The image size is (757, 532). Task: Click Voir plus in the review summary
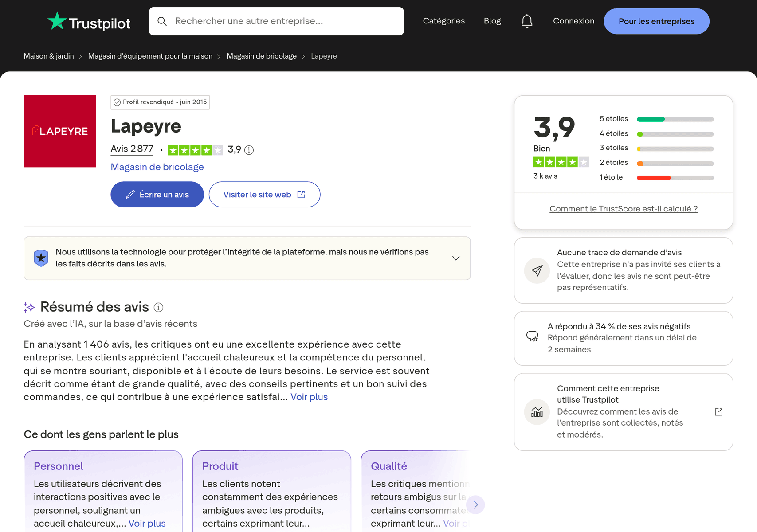tap(309, 397)
